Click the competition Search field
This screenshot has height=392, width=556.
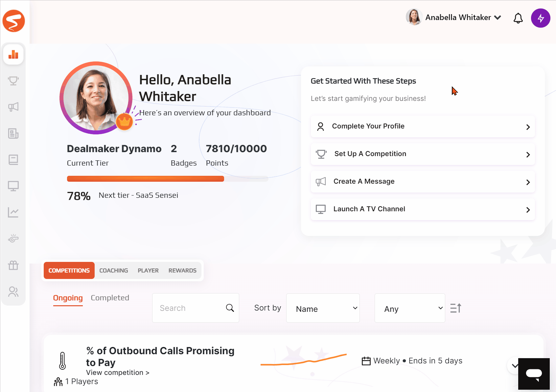(x=196, y=308)
